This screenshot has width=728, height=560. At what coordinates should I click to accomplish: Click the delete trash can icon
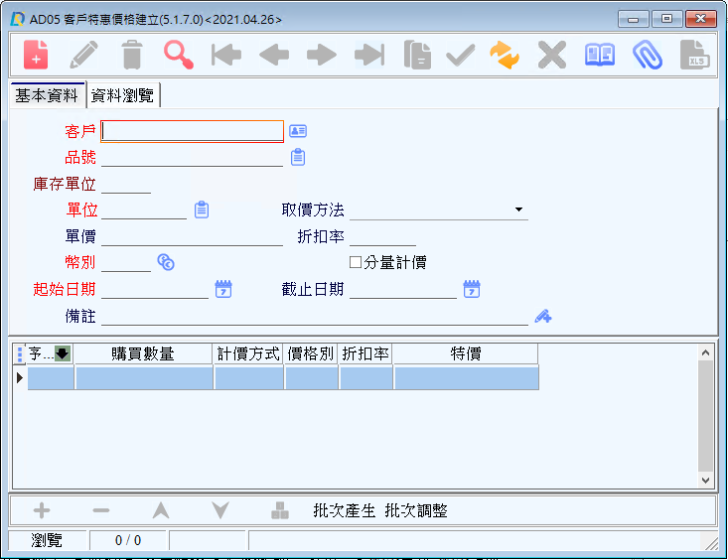pos(132,55)
